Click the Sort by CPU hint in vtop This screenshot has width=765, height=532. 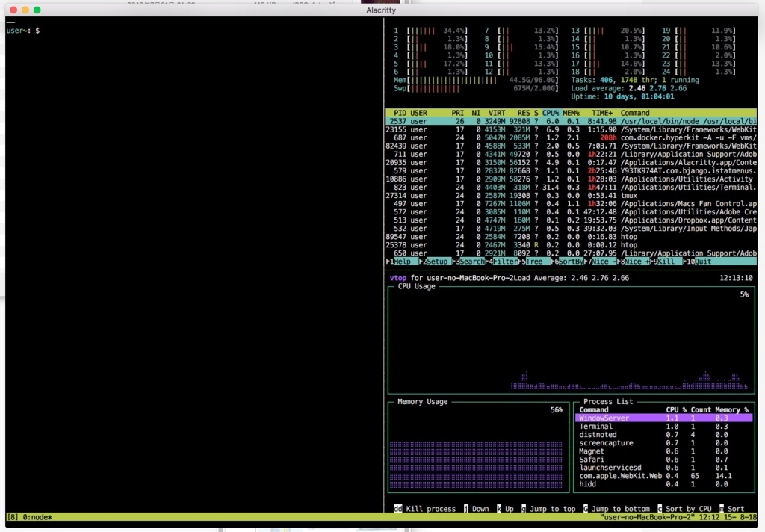click(x=684, y=509)
